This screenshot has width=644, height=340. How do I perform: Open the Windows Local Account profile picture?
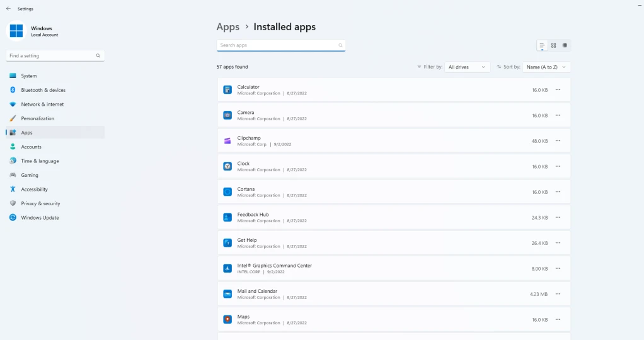click(16, 31)
